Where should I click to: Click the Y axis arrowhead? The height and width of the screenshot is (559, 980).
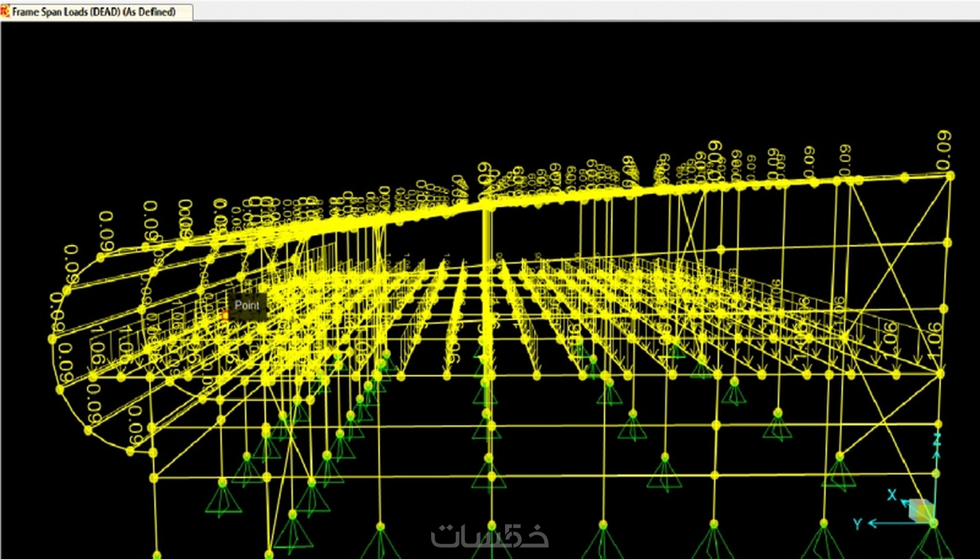coord(872,523)
